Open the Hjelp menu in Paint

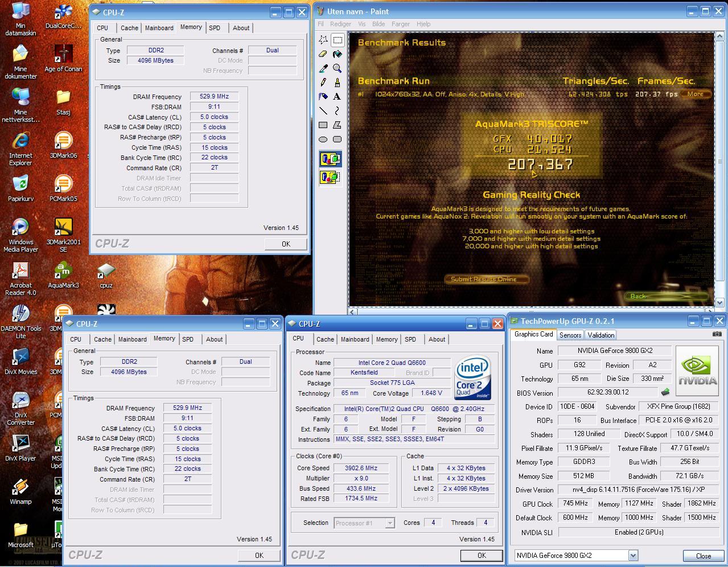pyautogui.click(x=423, y=24)
